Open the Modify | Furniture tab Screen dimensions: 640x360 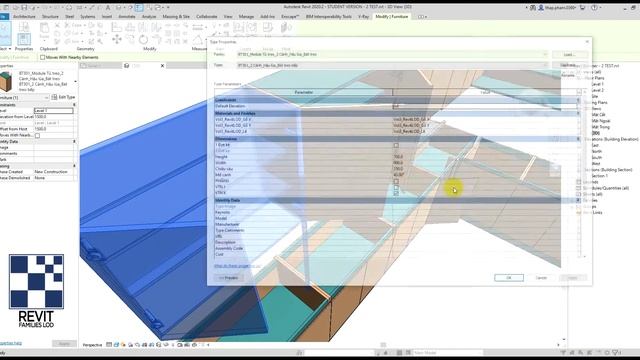click(391, 17)
